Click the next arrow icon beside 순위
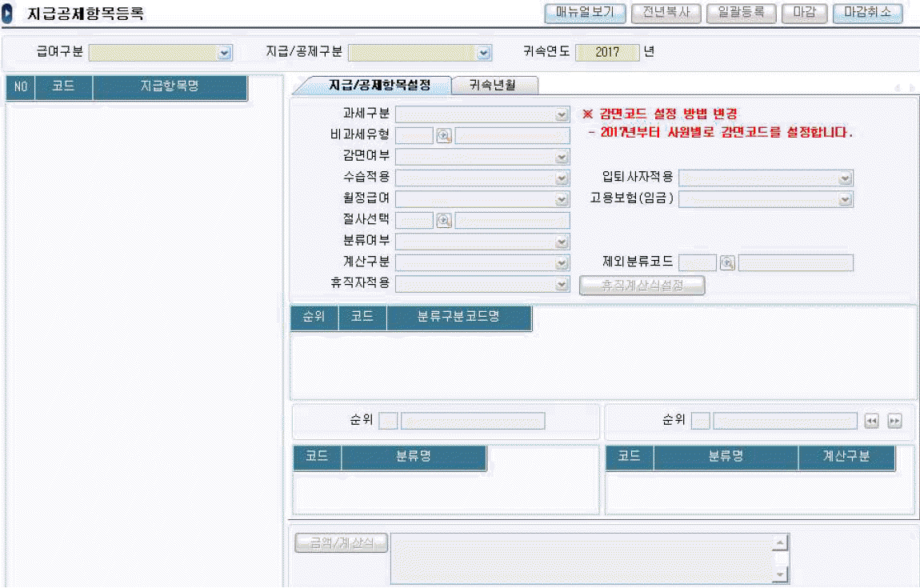 894,421
